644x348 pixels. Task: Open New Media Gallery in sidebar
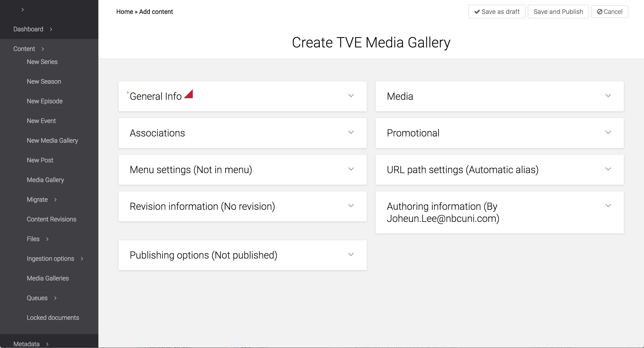[x=52, y=140]
